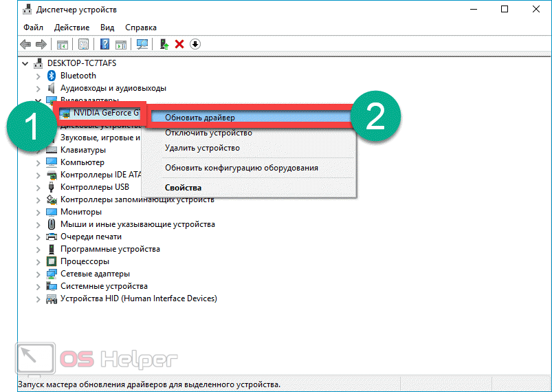Choose Удалить устройство in context menu
Screen dimensions: 552x392
coord(201,148)
